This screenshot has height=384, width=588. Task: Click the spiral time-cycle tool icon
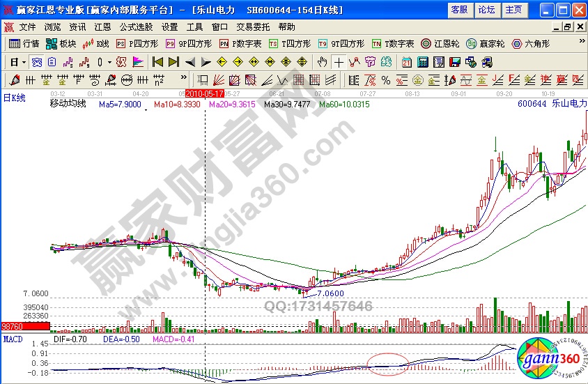tap(95, 80)
